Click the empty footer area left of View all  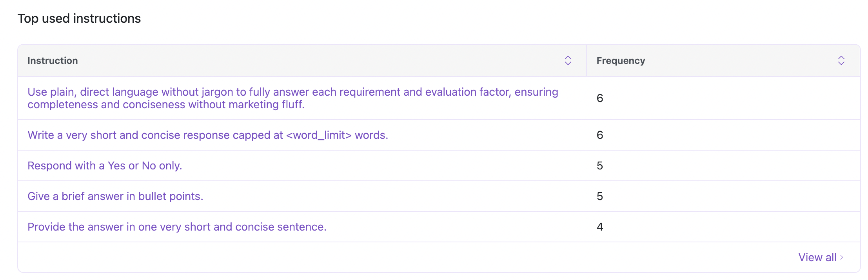pos(392,257)
